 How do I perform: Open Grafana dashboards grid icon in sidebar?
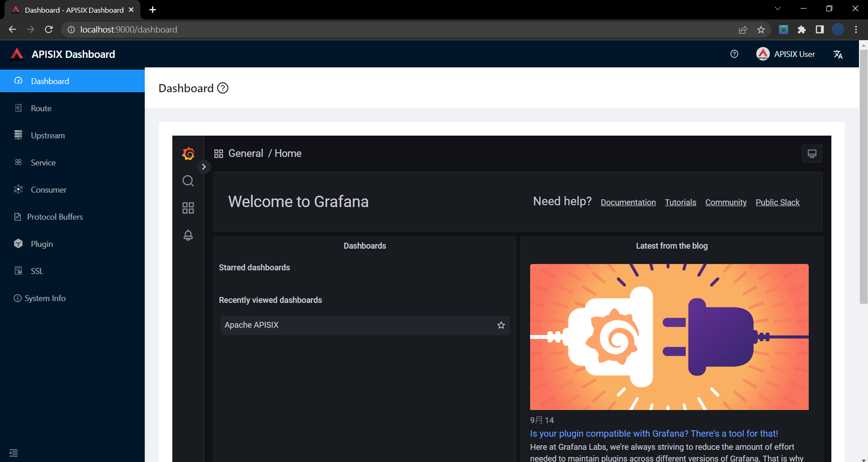[188, 208]
